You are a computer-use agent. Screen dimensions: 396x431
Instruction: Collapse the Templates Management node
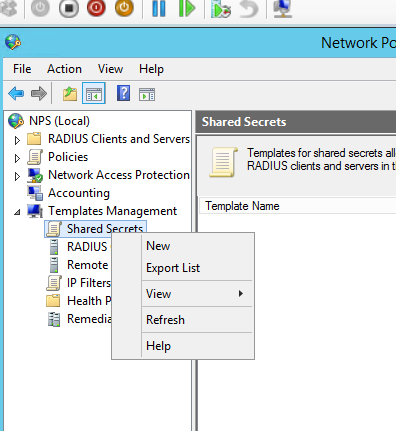(x=17, y=212)
